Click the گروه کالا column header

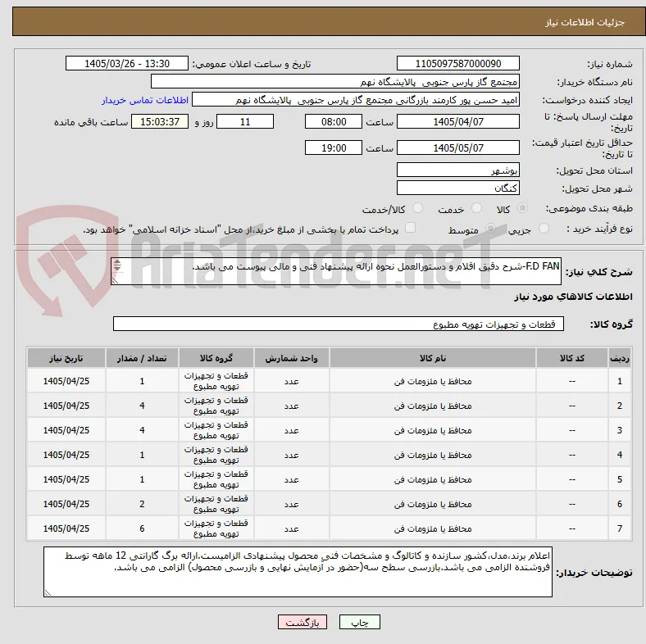point(216,358)
